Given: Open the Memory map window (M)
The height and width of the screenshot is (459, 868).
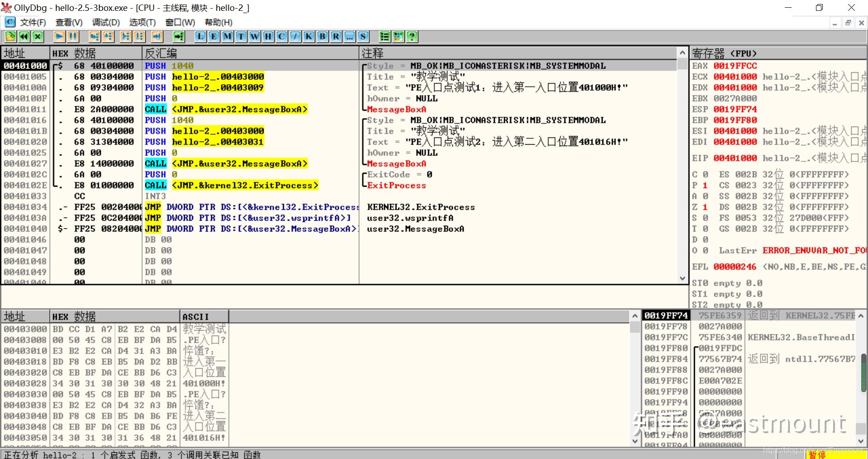Looking at the screenshot, I should tap(227, 37).
